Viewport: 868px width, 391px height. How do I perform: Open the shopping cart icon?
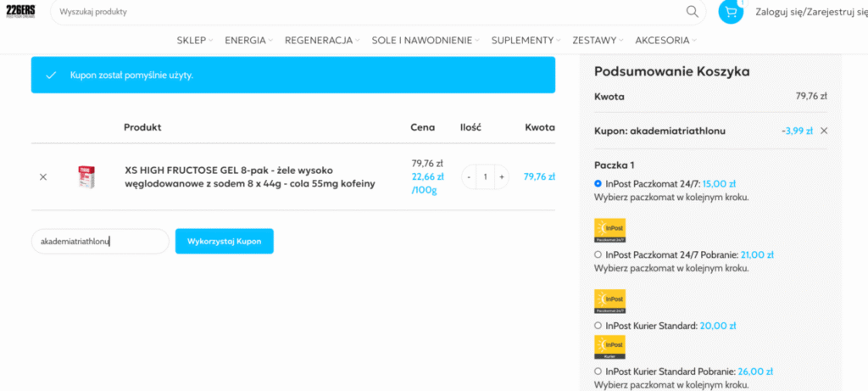[730, 12]
